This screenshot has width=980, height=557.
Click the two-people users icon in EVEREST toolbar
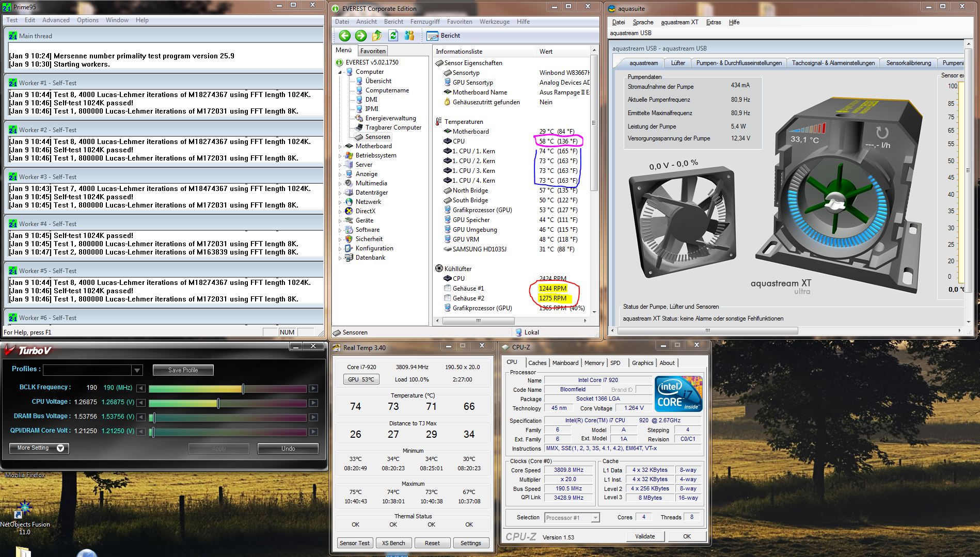[409, 36]
